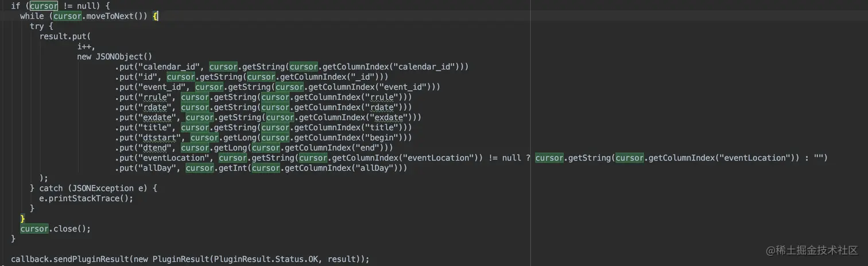Image resolution: width=868 pixels, height=266 pixels.
Task: Click the "end" column name string
Action: [369, 148]
